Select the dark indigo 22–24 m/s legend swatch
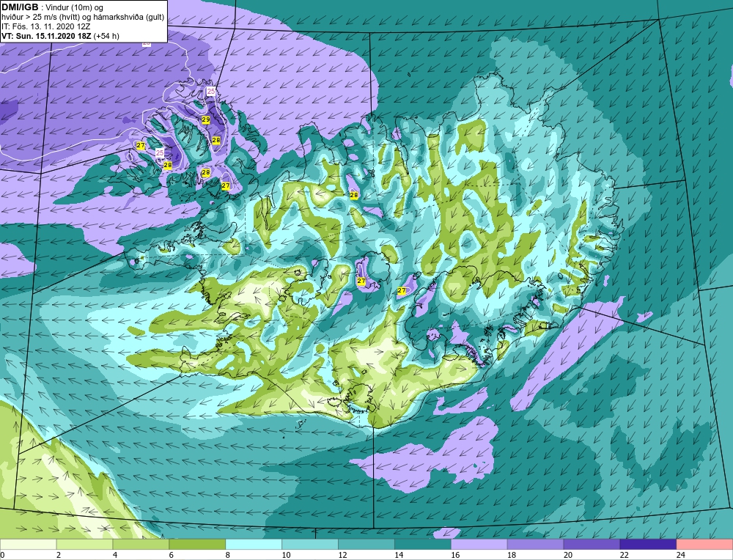 coord(648,545)
